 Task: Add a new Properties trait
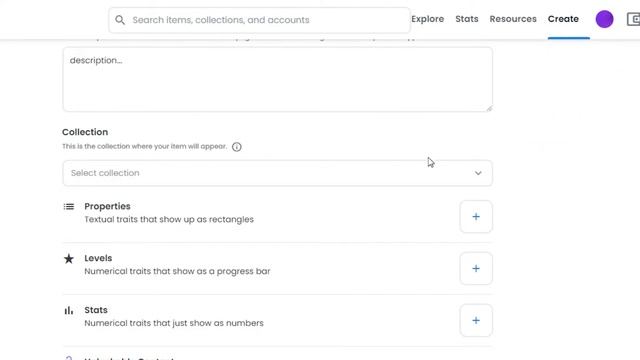pyautogui.click(x=476, y=217)
